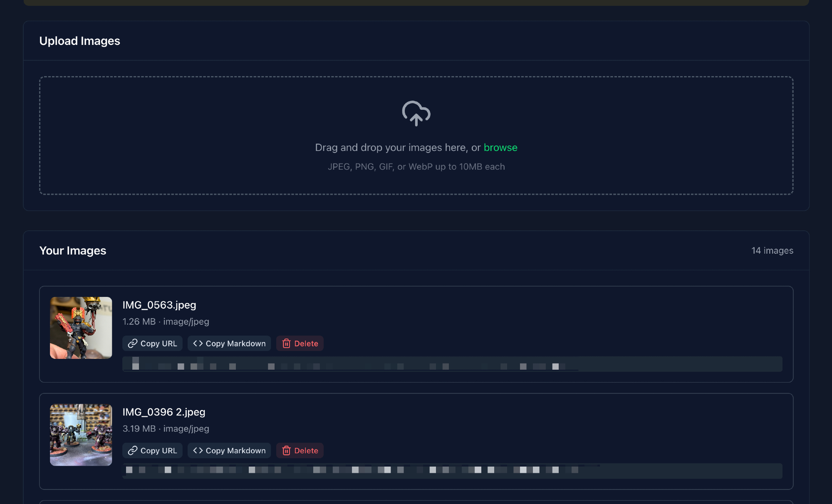
Task: Click the trash icon for IMG_0396 2.jpeg
Action: [286, 450]
